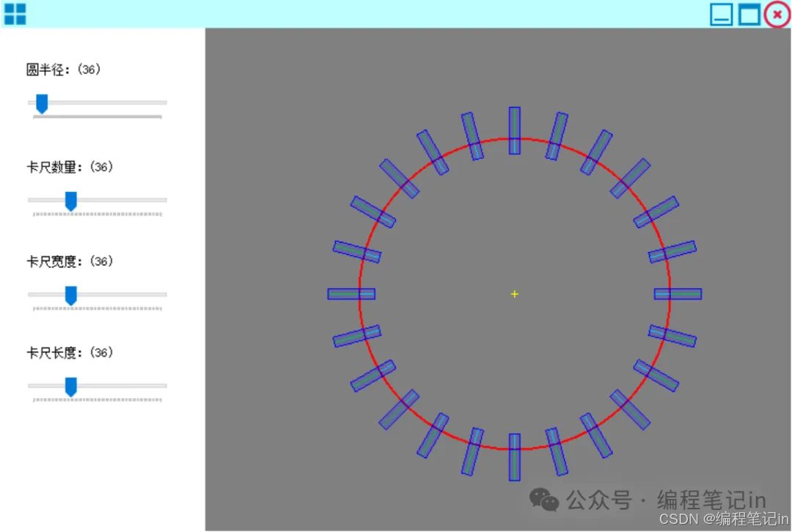Maximize the window with the square button
Viewport: 792px width, 532px height.
pyautogui.click(x=749, y=14)
